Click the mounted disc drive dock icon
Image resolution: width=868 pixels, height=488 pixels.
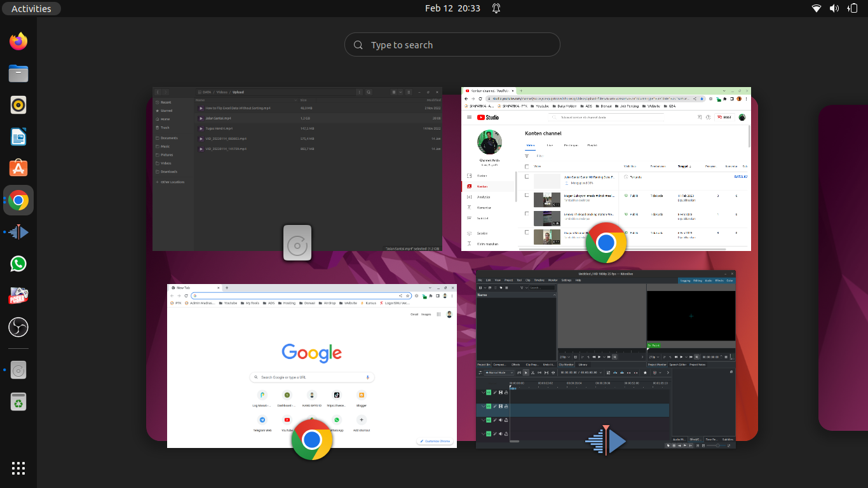pyautogui.click(x=18, y=370)
